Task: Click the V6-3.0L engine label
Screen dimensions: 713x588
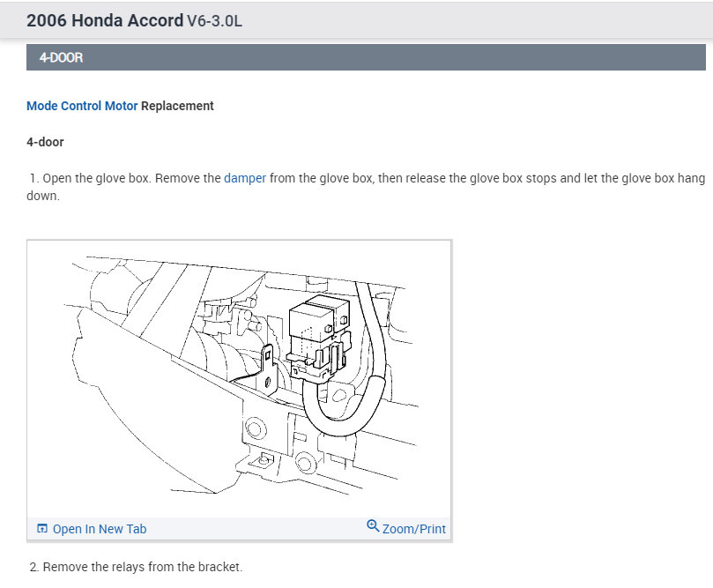Action: [214, 21]
